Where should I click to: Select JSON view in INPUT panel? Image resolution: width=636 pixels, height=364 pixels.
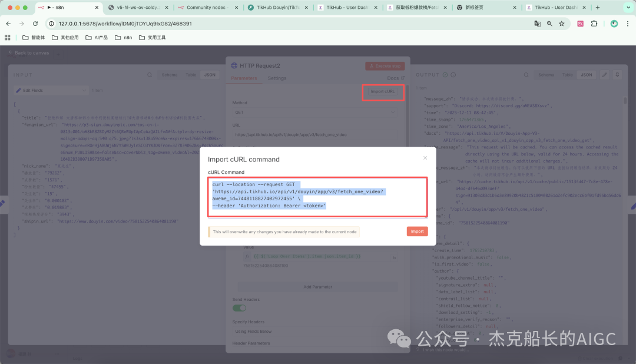point(210,75)
